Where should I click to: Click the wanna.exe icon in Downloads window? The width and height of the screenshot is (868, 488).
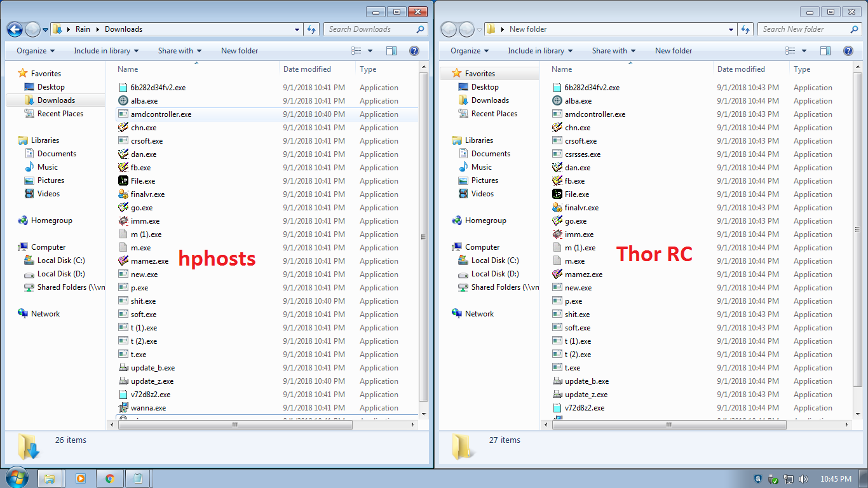coord(124,408)
